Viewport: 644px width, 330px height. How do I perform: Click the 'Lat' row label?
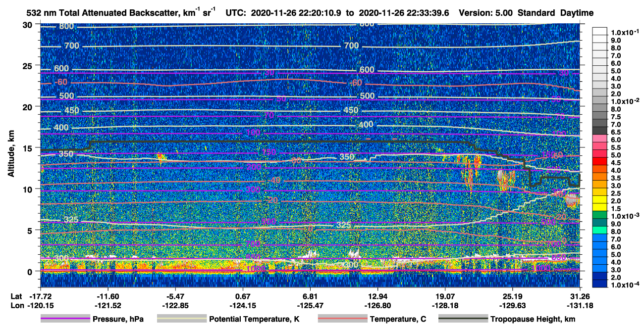16,295
